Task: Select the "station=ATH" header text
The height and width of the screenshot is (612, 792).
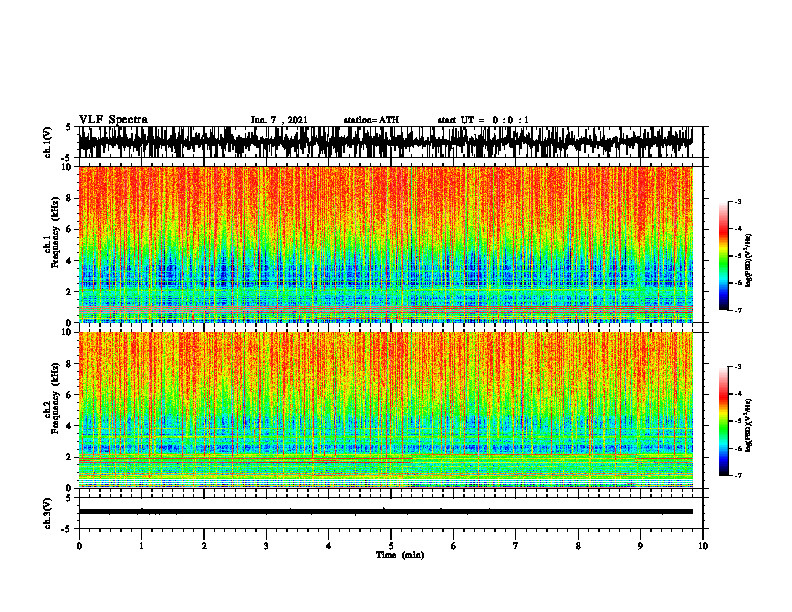Action: coord(371,120)
